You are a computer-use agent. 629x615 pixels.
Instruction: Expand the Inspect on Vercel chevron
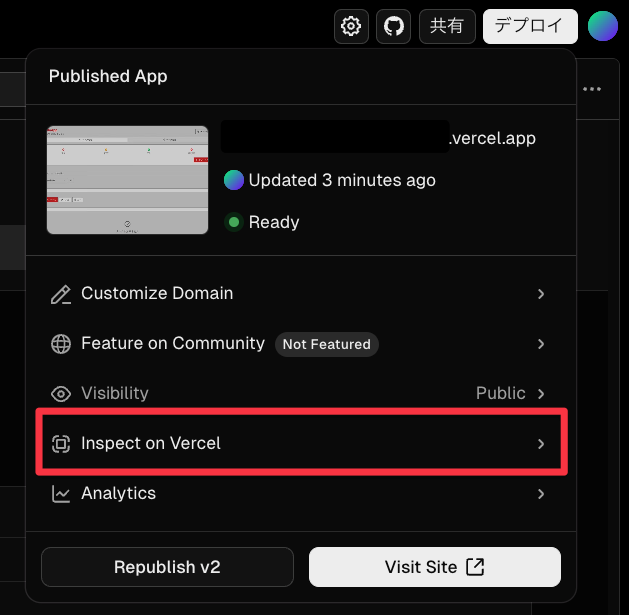click(541, 444)
